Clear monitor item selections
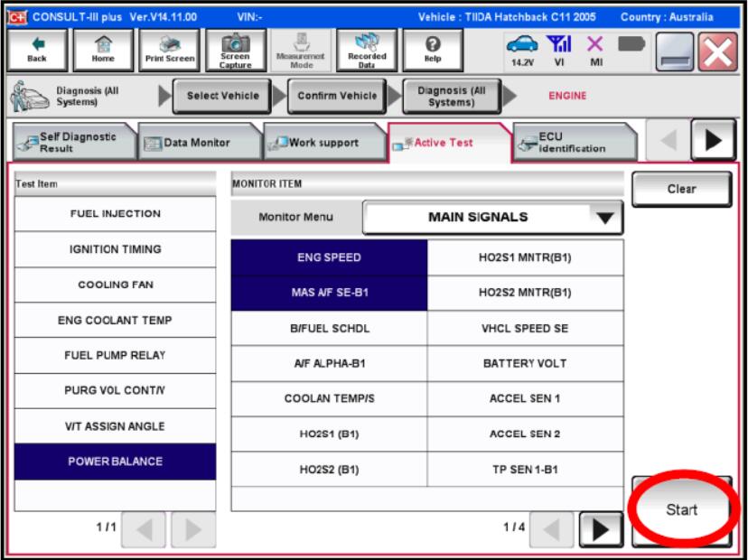Screen dimensions: 748x560 (x=682, y=190)
